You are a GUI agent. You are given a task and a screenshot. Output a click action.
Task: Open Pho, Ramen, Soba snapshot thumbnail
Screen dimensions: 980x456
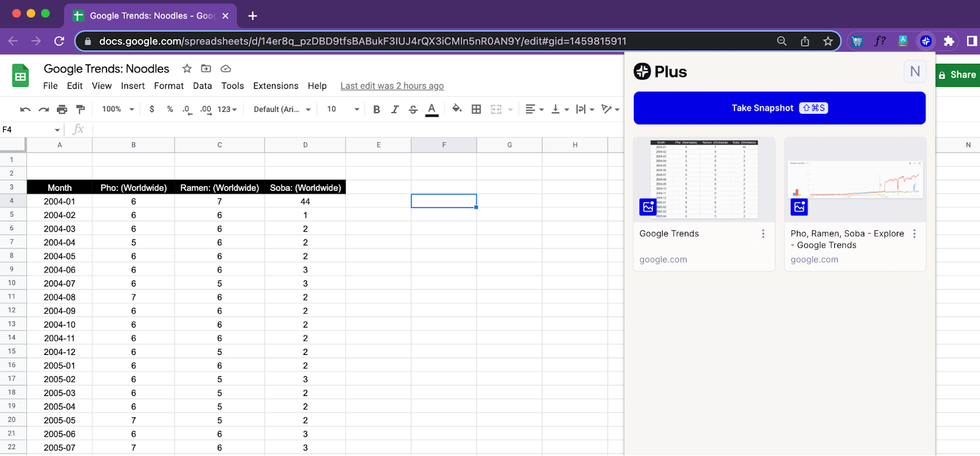pyautogui.click(x=855, y=179)
